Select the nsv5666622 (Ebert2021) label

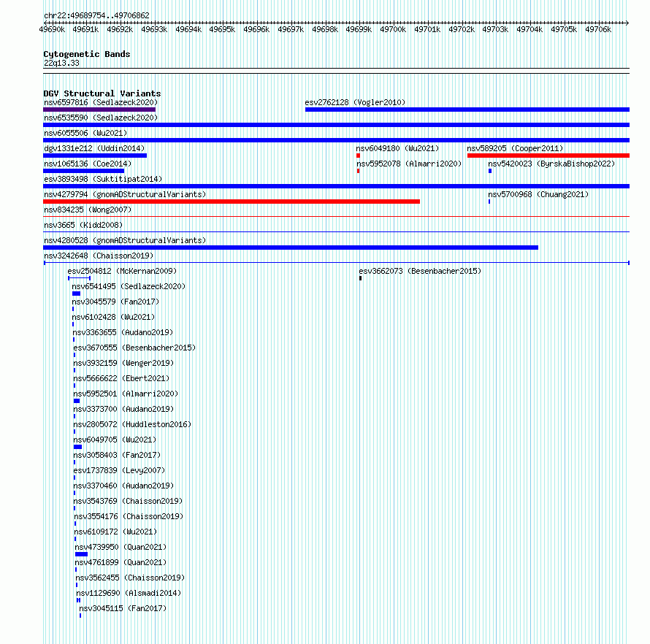pyautogui.click(x=121, y=378)
